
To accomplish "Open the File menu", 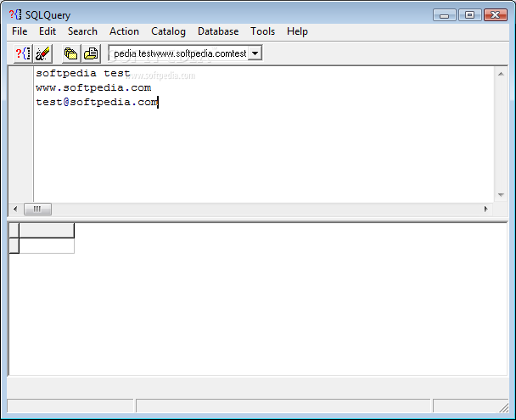I will (x=20, y=31).
